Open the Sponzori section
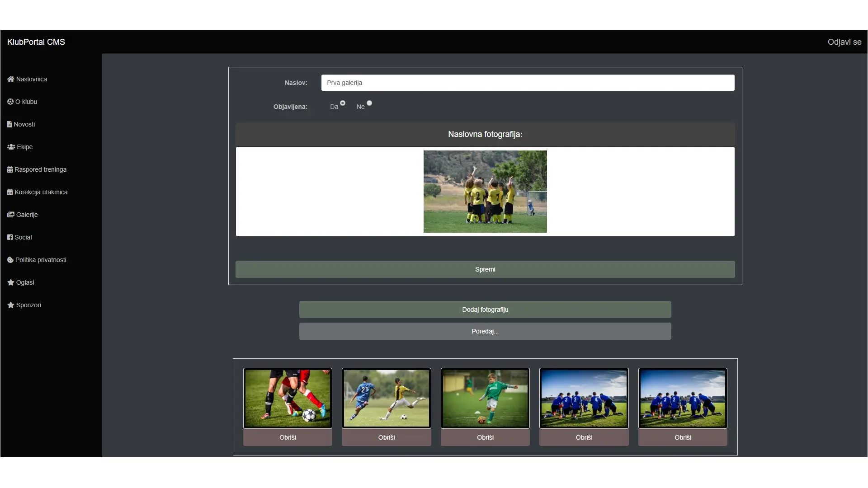 click(x=24, y=305)
